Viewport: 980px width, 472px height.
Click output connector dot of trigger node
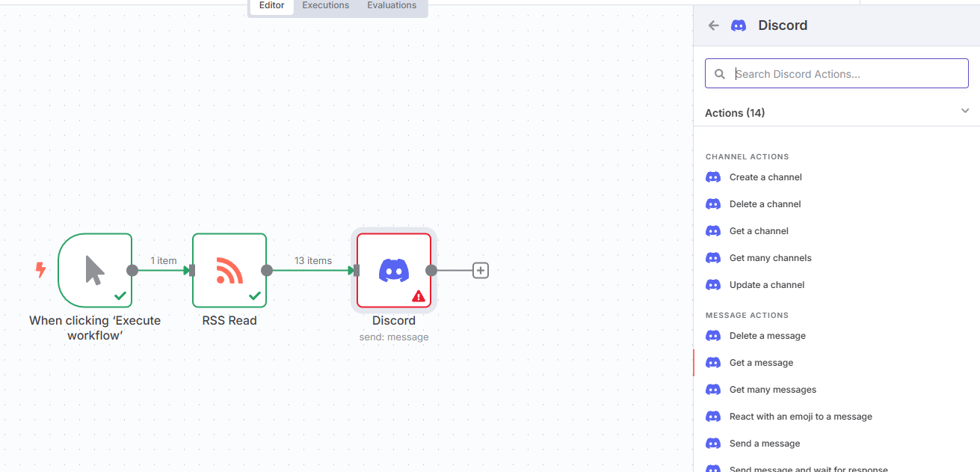[x=132, y=271]
